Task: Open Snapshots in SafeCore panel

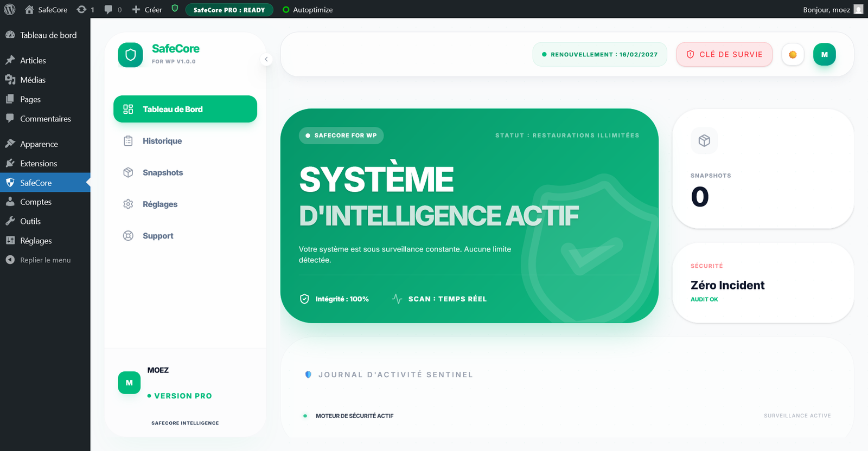Action: pos(185,172)
